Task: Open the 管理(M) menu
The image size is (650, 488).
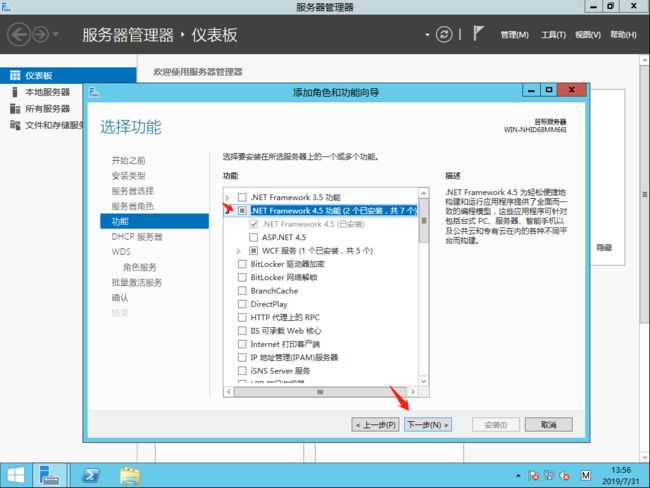Action: [x=514, y=35]
